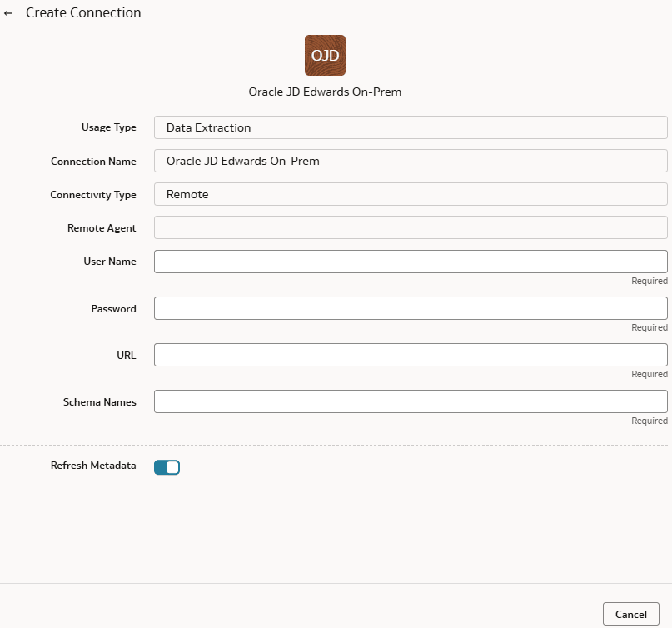Focus the User Name input field
The image size is (672, 628).
[x=411, y=262]
